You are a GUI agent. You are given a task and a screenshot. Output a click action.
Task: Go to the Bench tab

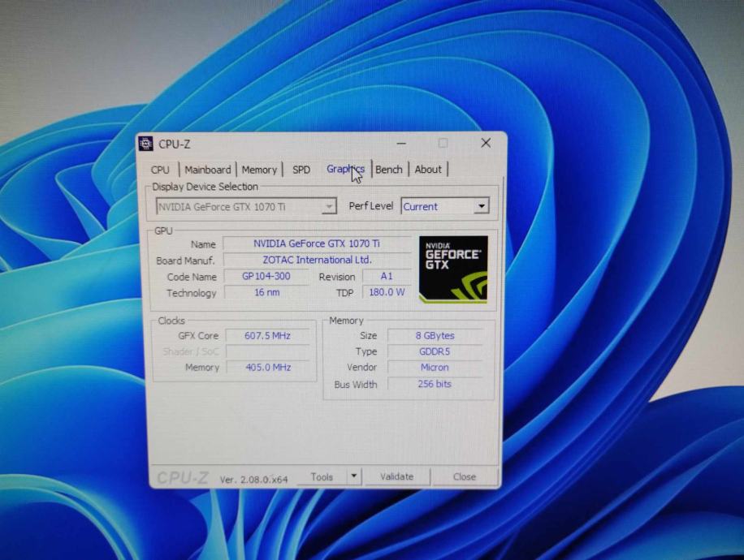click(x=389, y=170)
